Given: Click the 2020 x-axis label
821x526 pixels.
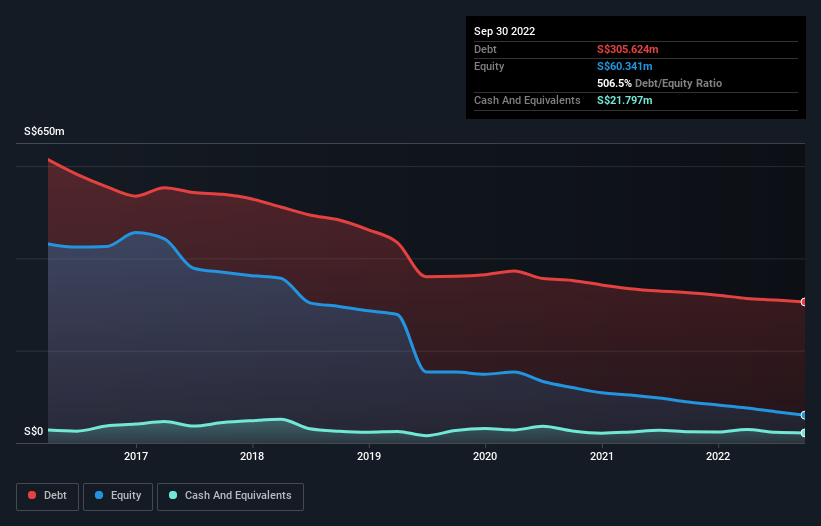Looking at the screenshot, I should pyautogui.click(x=485, y=456).
